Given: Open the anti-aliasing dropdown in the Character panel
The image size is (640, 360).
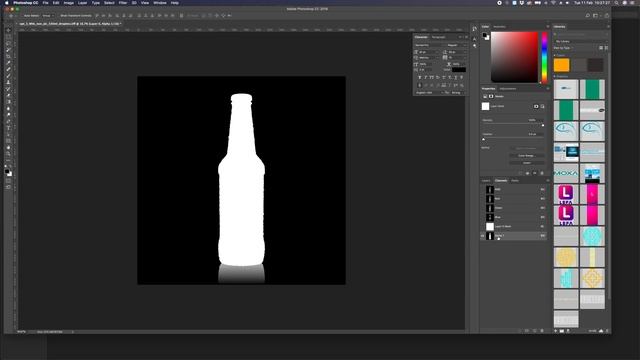Looking at the screenshot, I should [x=458, y=93].
